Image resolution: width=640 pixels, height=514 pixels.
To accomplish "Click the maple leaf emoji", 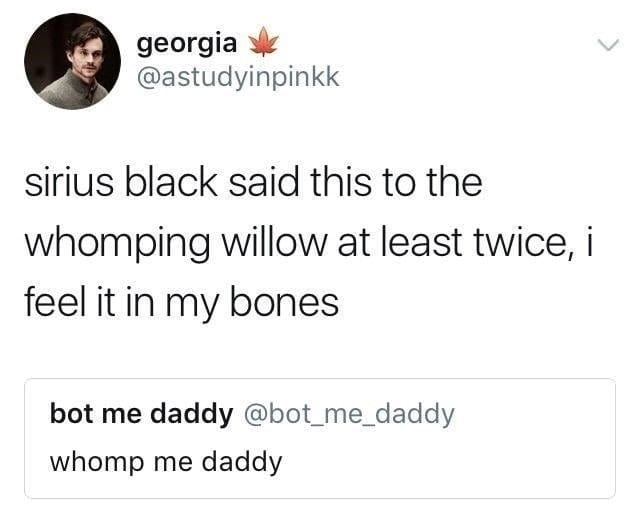I will 264,42.
